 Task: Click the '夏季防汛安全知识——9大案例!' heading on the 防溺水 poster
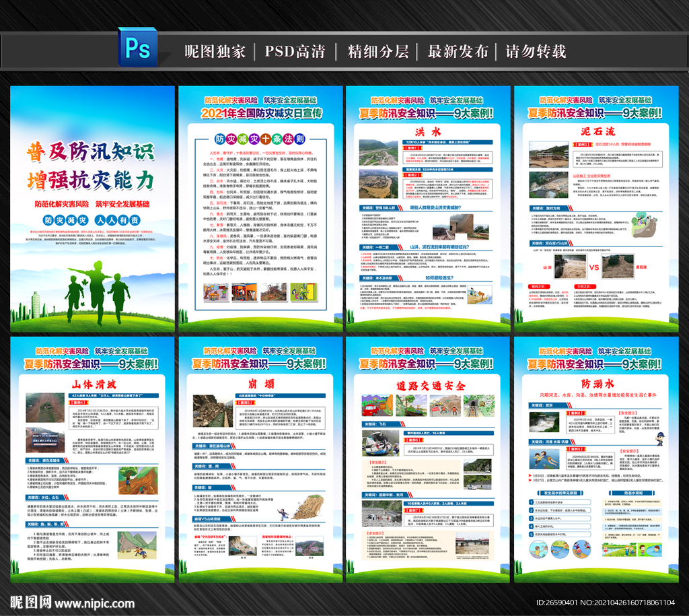pos(594,364)
